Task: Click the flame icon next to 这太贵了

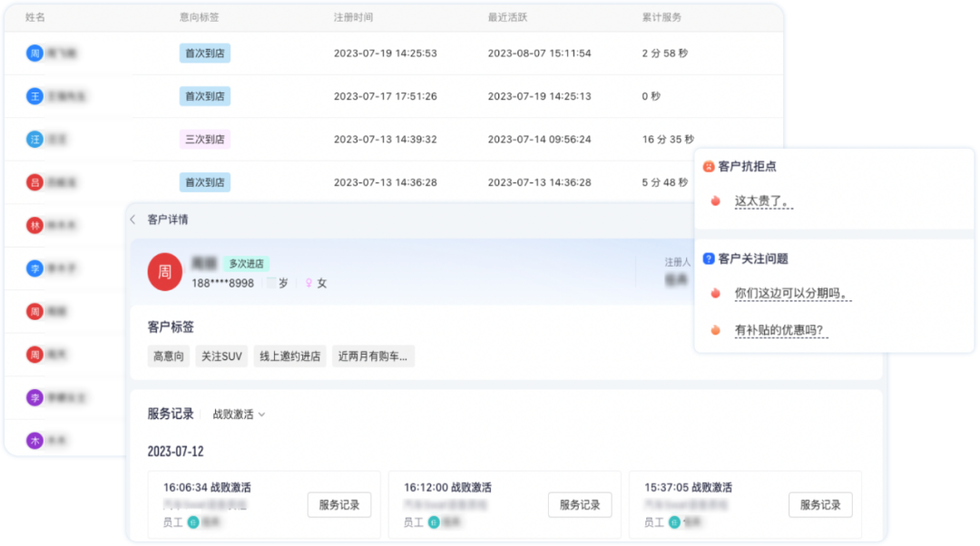Action: coord(715,201)
